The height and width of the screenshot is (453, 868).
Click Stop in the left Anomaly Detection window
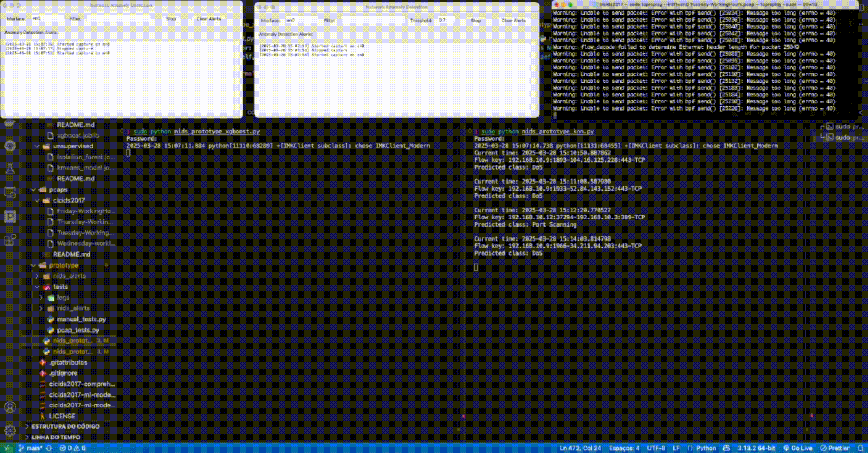(x=171, y=18)
